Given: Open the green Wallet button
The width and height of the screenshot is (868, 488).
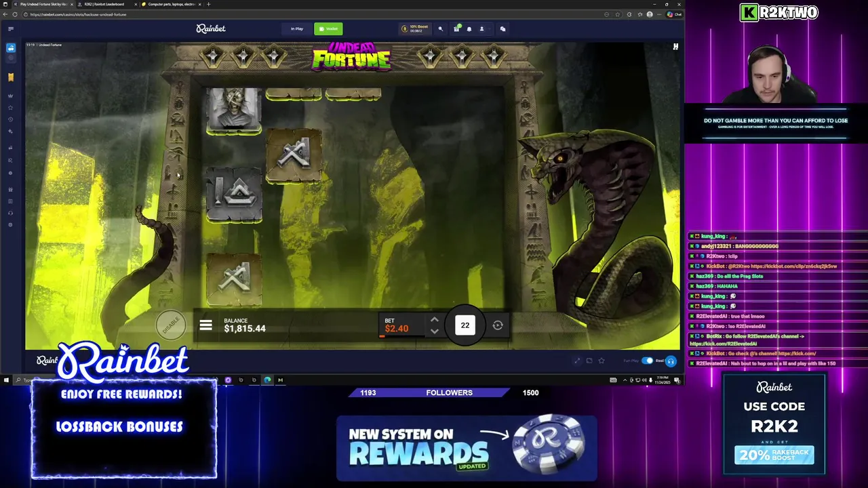Looking at the screenshot, I should click(328, 28).
